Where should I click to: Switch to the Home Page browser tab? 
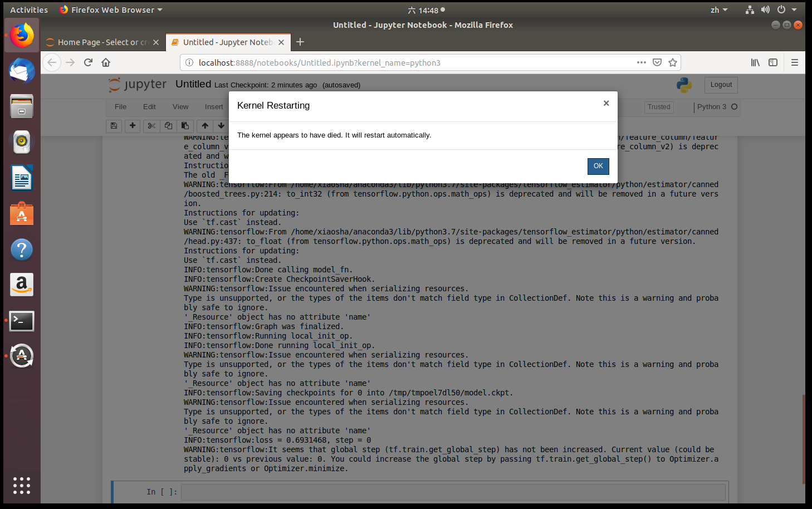(x=97, y=42)
